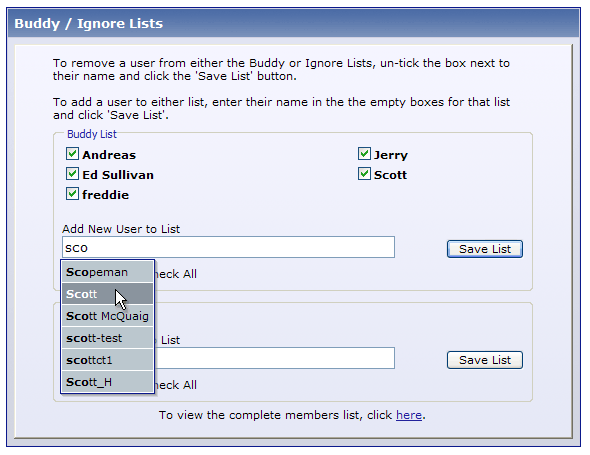Click the Buddy / Ignore Lists header
This screenshot has height=455, width=590.
point(88,23)
